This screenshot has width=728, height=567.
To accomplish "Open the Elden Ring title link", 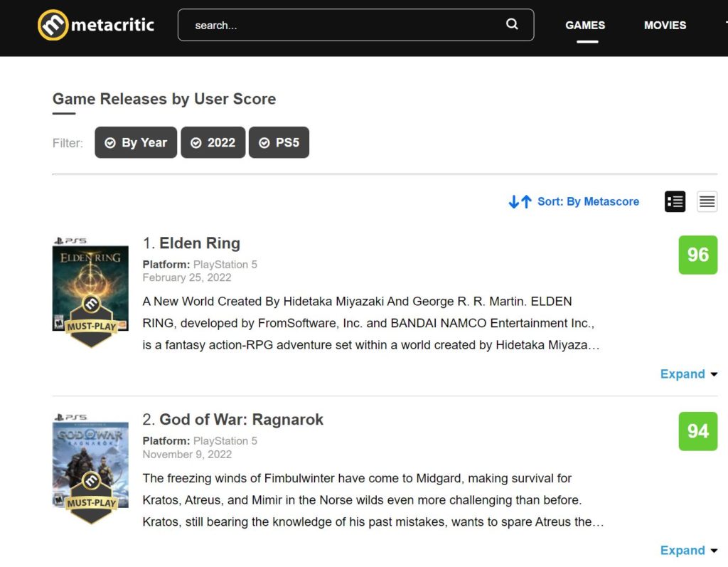I will [200, 243].
